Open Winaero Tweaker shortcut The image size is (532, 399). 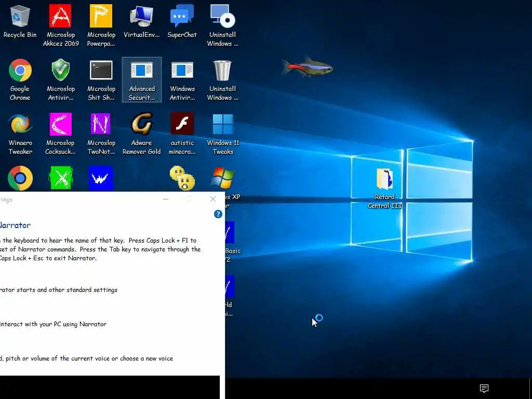(20, 134)
